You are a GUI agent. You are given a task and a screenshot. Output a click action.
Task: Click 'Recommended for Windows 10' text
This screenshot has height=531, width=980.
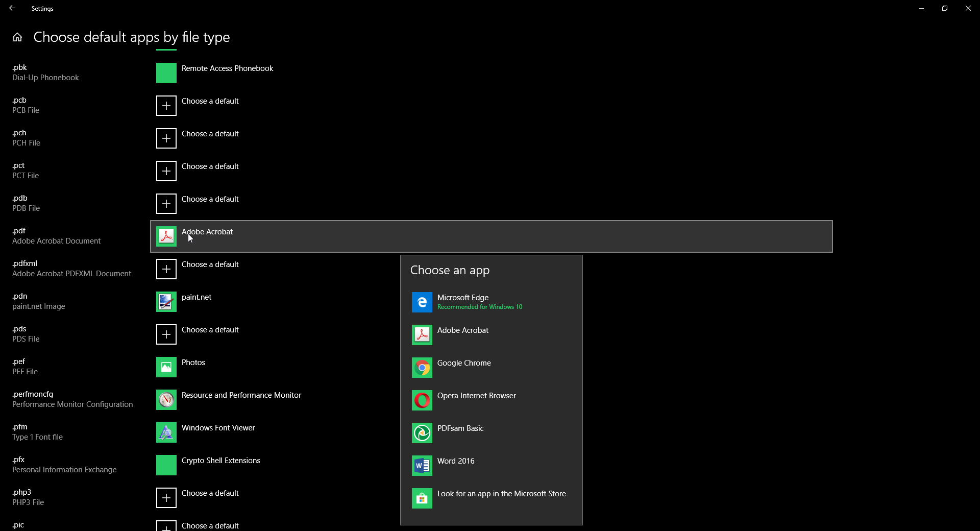(x=479, y=307)
